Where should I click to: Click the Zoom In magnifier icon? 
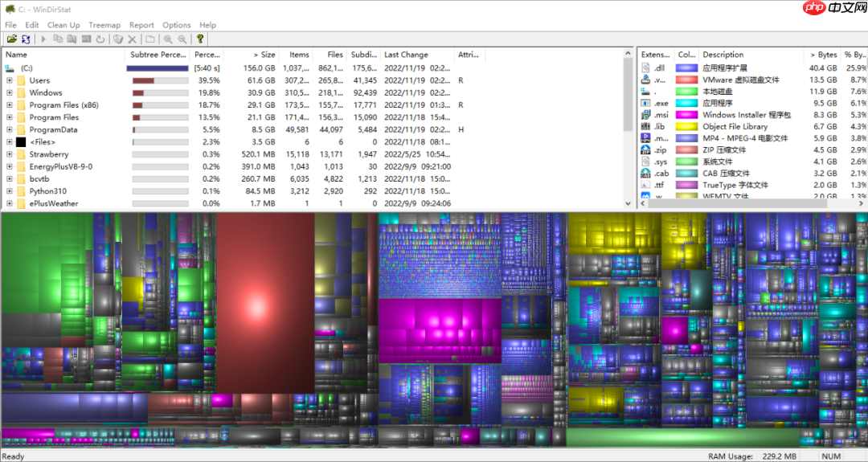click(168, 39)
